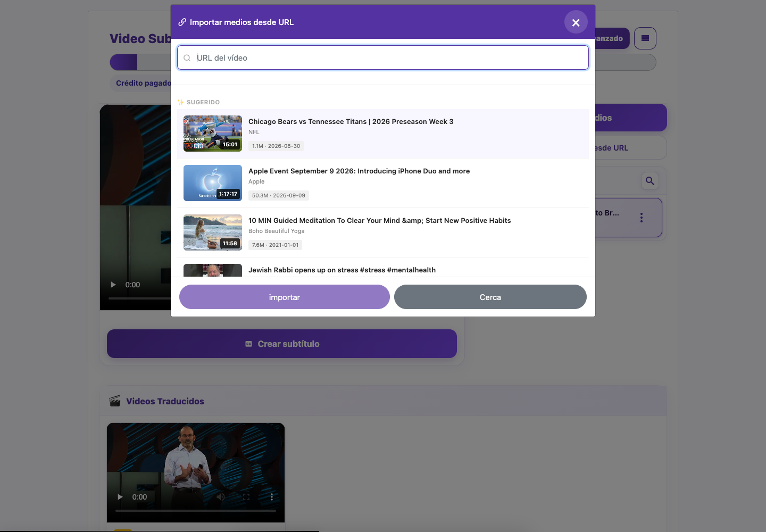Choose the Chicago Bears vs Tennessee Titans title

coord(351,121)
